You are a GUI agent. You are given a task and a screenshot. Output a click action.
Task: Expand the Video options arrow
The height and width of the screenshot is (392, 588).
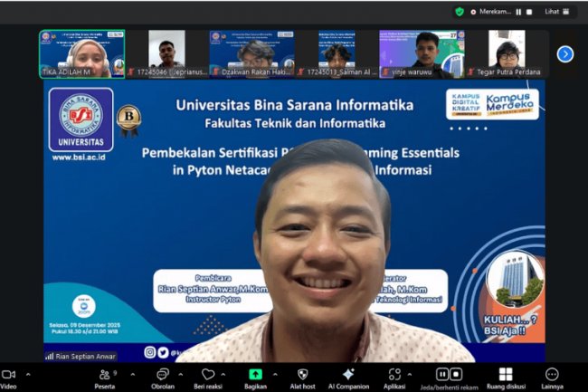[28, 375]
